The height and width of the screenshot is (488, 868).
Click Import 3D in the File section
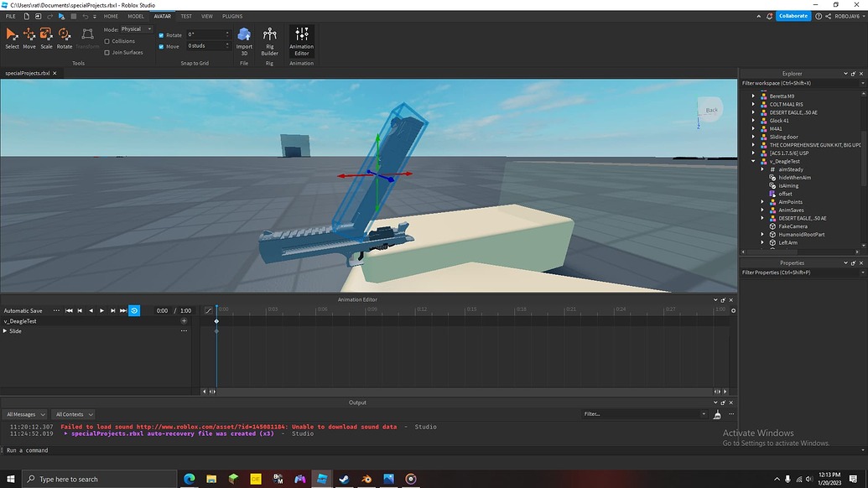(x=243, y=39)
